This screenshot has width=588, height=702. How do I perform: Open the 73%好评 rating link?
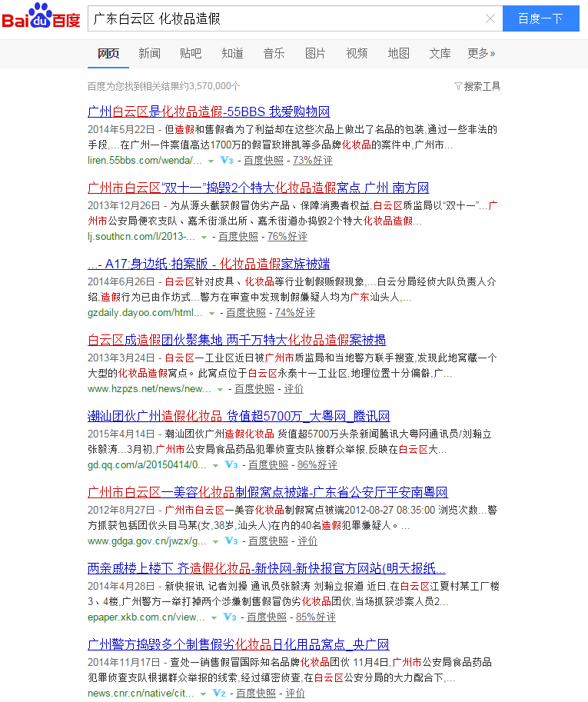click(313, 160)
